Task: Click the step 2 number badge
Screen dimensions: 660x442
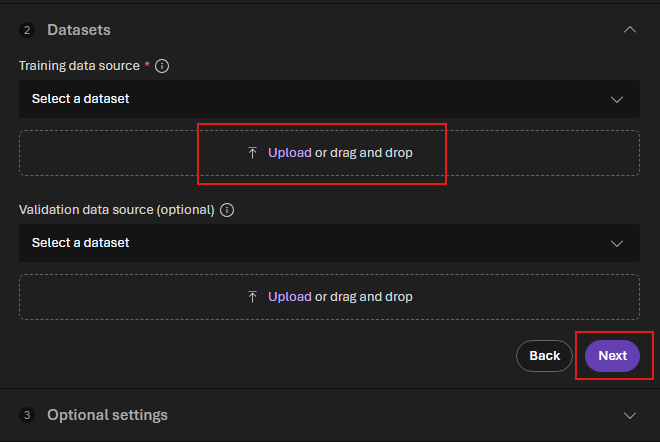Action: pos(27,30)
